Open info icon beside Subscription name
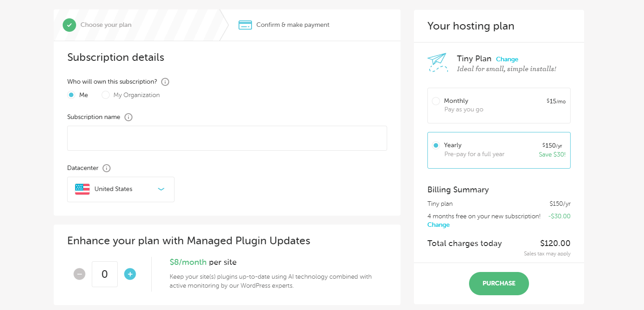The image size is (644, 310). pyautogui.click(x=128, y=117)
